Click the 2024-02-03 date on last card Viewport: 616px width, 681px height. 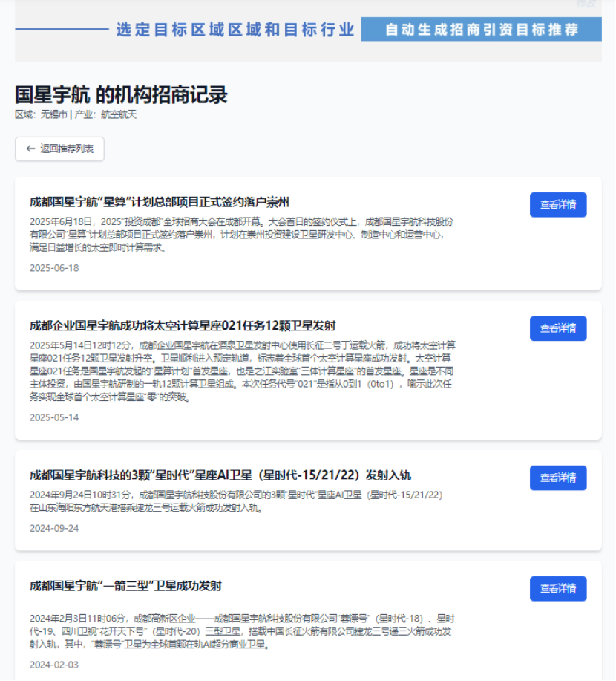[x=54, y=664]
